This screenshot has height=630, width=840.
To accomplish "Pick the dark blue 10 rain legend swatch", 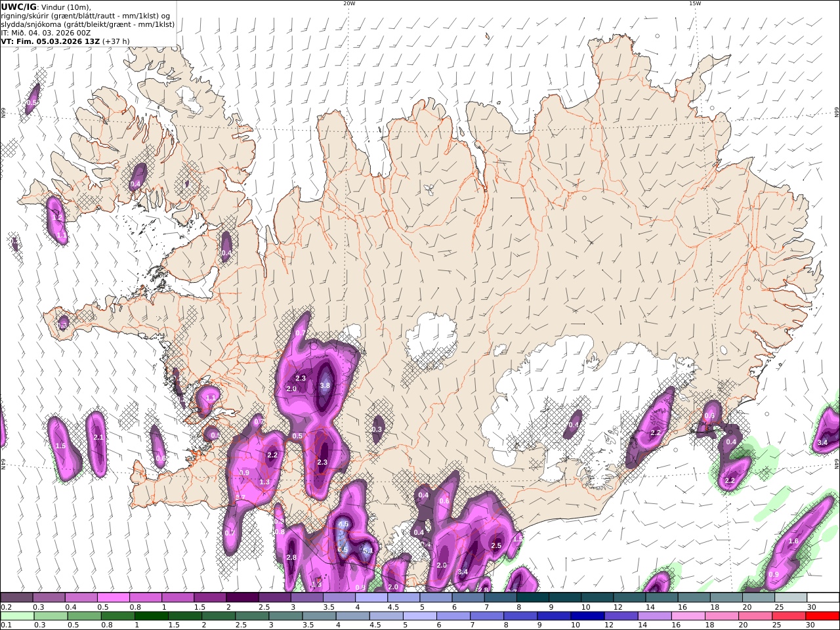I will [587, 616].
